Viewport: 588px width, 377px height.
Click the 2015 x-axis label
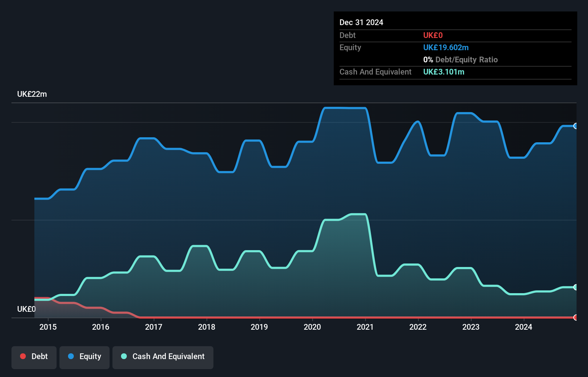[48, 327]
